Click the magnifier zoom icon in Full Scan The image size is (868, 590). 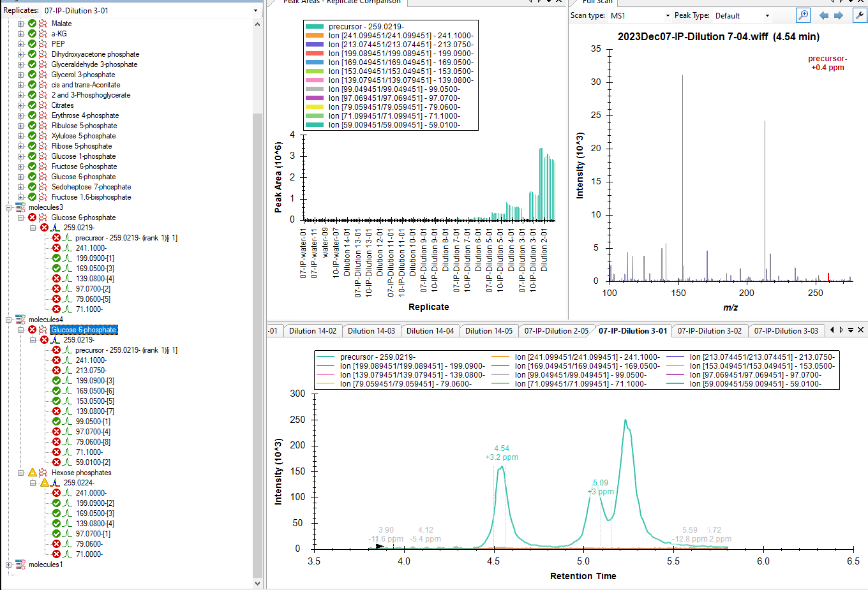(x=804, y=15)
